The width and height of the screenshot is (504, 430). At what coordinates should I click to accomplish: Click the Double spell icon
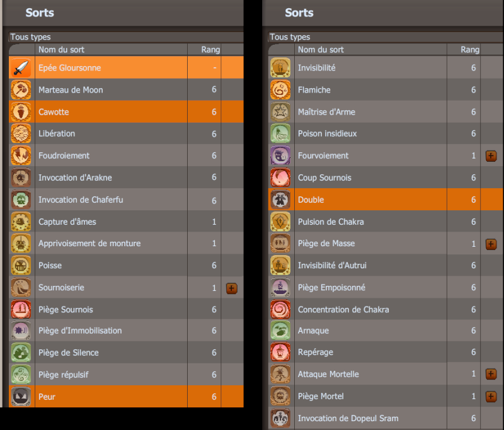280,200
